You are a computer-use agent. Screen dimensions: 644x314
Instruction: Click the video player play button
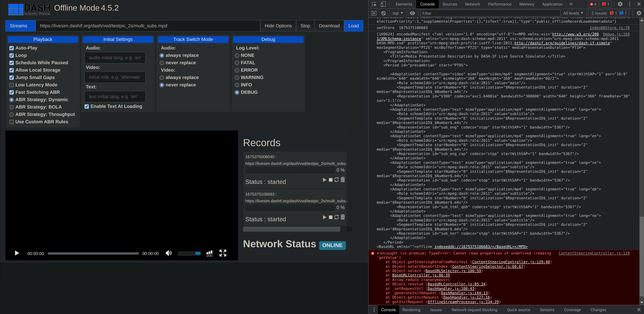[17, 253]
